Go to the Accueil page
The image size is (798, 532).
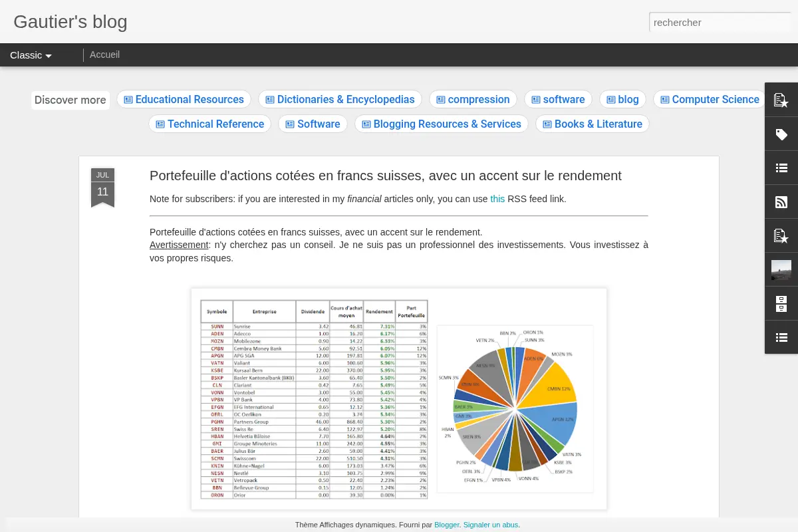(x=104, y=55)
